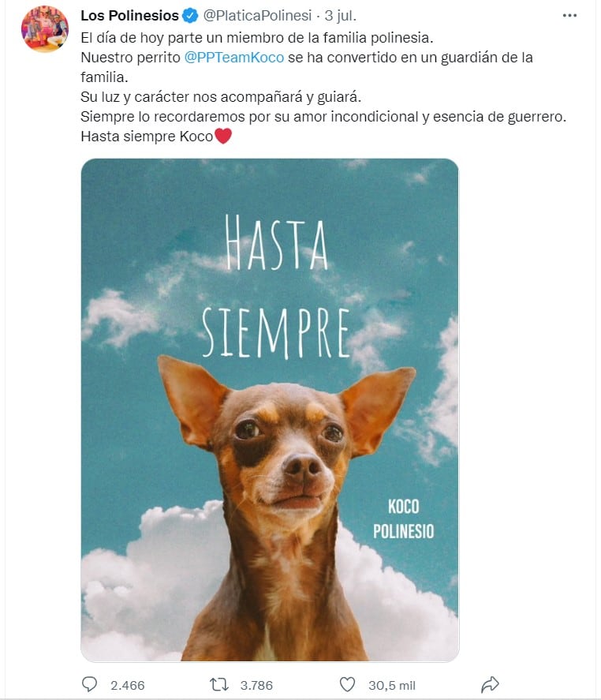Open the @PPTeamKoco mention link

[233, 58]
